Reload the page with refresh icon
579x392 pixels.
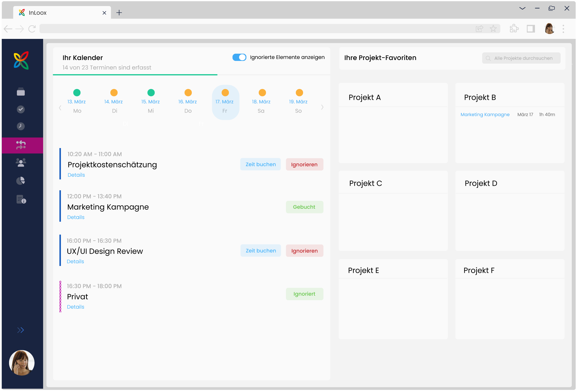click(x=32, y=29)
